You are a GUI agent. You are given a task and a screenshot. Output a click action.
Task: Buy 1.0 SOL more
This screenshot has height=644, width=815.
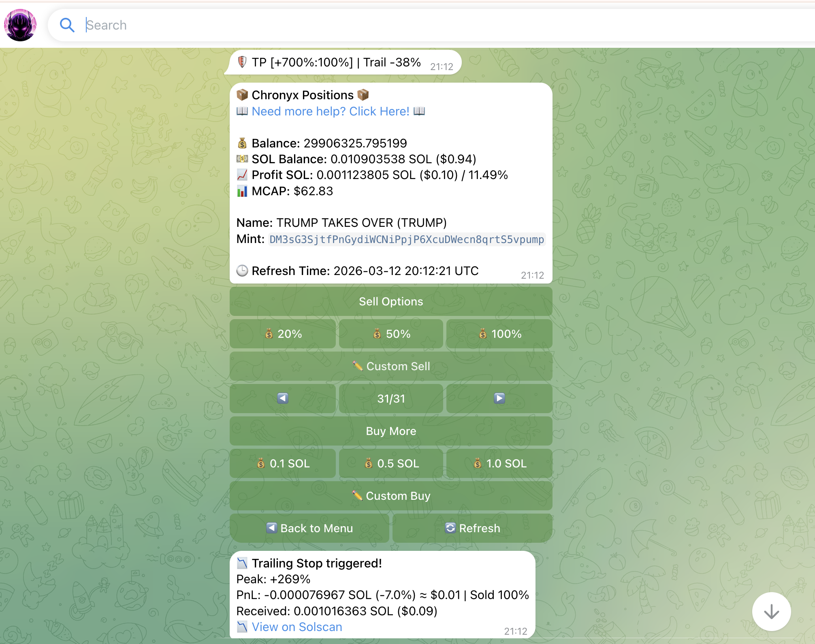499,463
